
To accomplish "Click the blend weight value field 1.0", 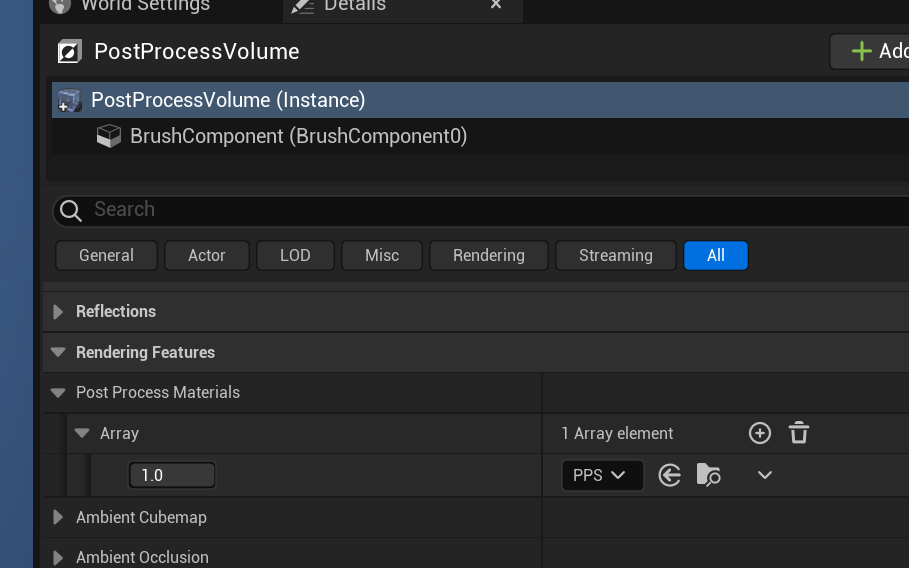I will (172, 475).
